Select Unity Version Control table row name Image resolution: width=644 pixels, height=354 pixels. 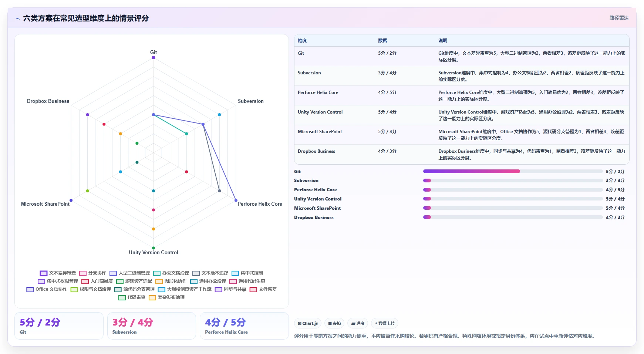pos(320,112)
